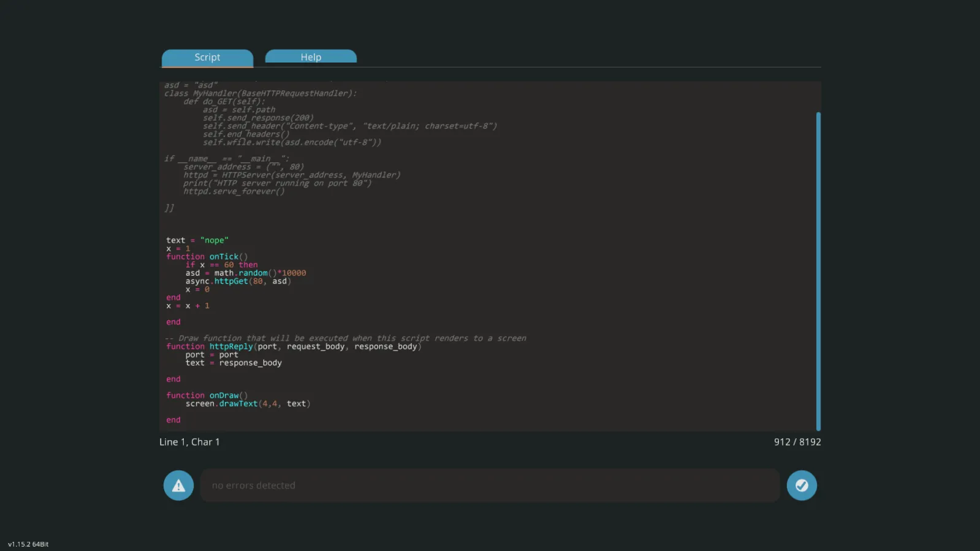
Task: Click the 'class MyHandler' commented line
Action: click(260, 94)
